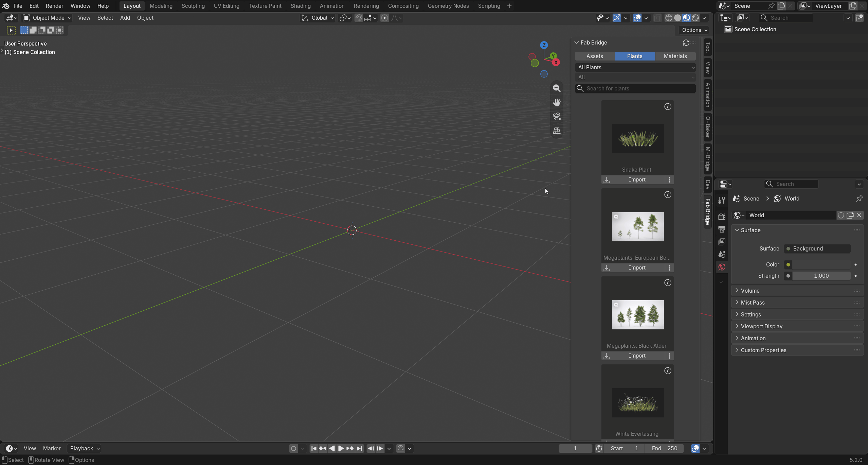The image size is (868, 465).
Task: Select the solid viewport shading icon
Action: (677, 18)
